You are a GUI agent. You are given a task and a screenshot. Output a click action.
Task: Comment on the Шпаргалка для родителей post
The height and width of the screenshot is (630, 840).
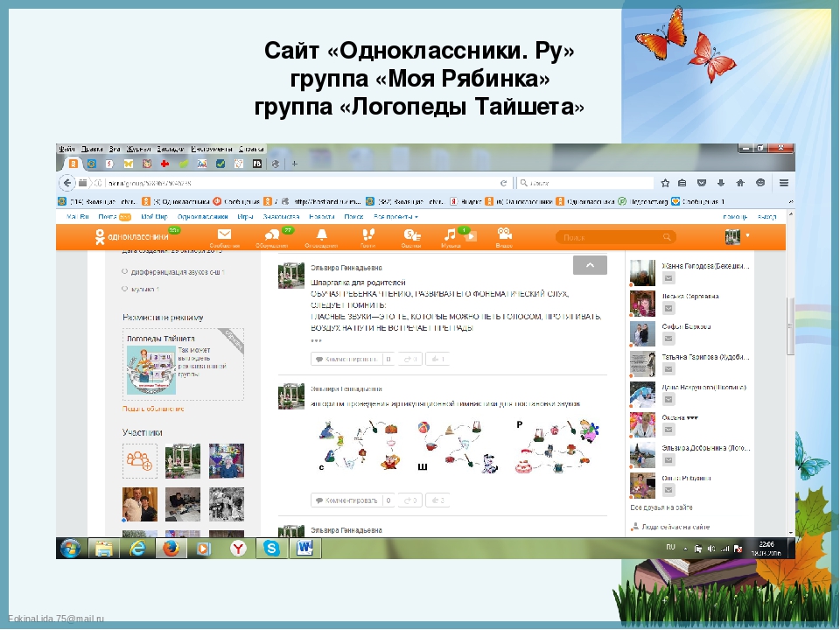(346, 359)
